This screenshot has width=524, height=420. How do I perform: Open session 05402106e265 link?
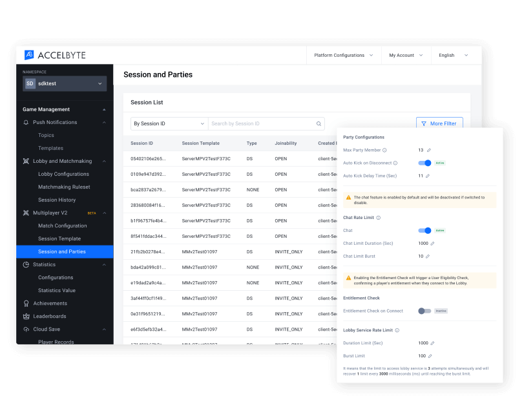coord(148,159)
